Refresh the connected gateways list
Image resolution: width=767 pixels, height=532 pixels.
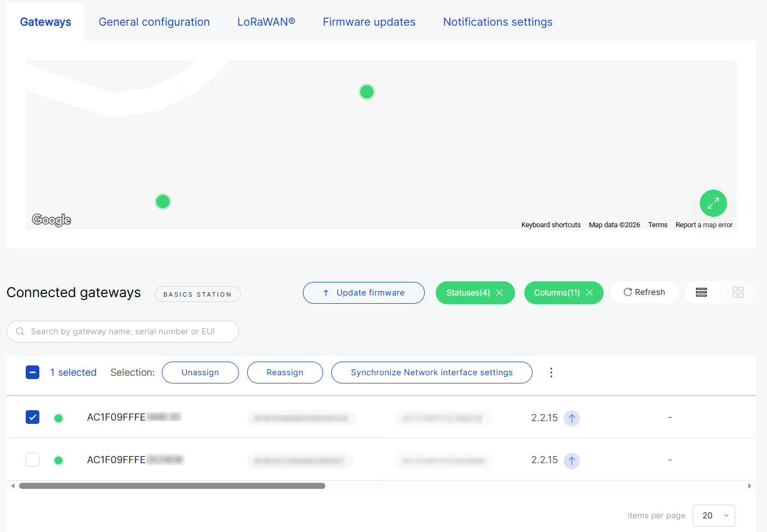click(645, 292)
